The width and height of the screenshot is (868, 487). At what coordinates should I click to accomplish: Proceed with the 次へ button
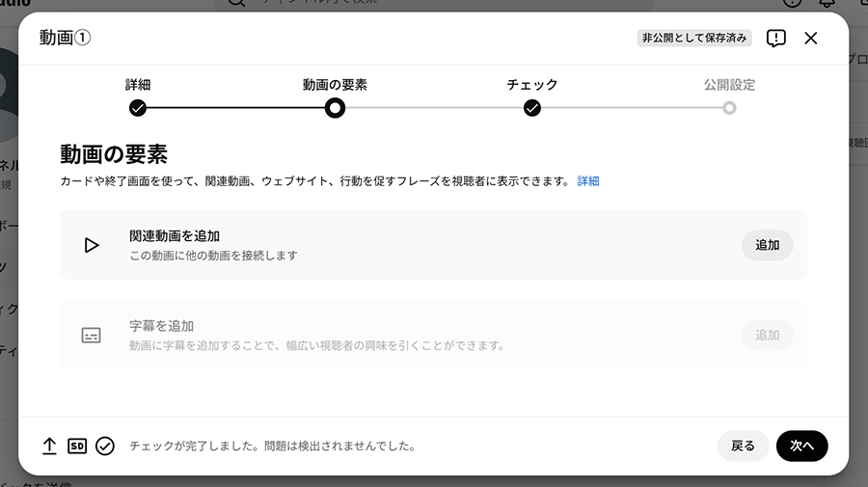tap(801, 446)
